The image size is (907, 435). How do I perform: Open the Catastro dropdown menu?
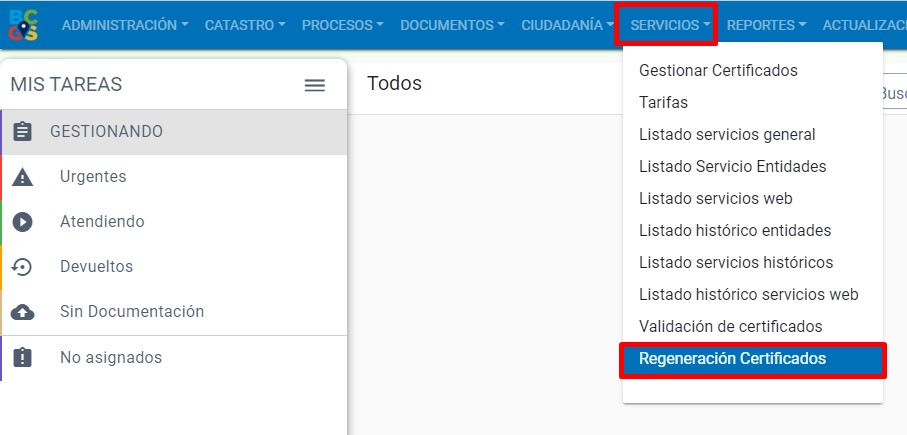[245, 25]
